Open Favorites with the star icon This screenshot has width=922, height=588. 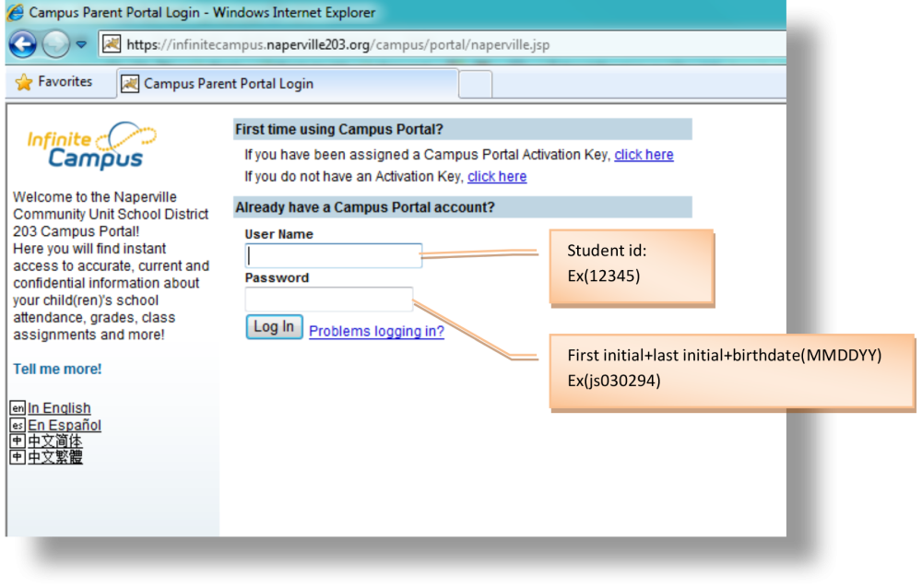pyautogui.click(x=24, y=82)
